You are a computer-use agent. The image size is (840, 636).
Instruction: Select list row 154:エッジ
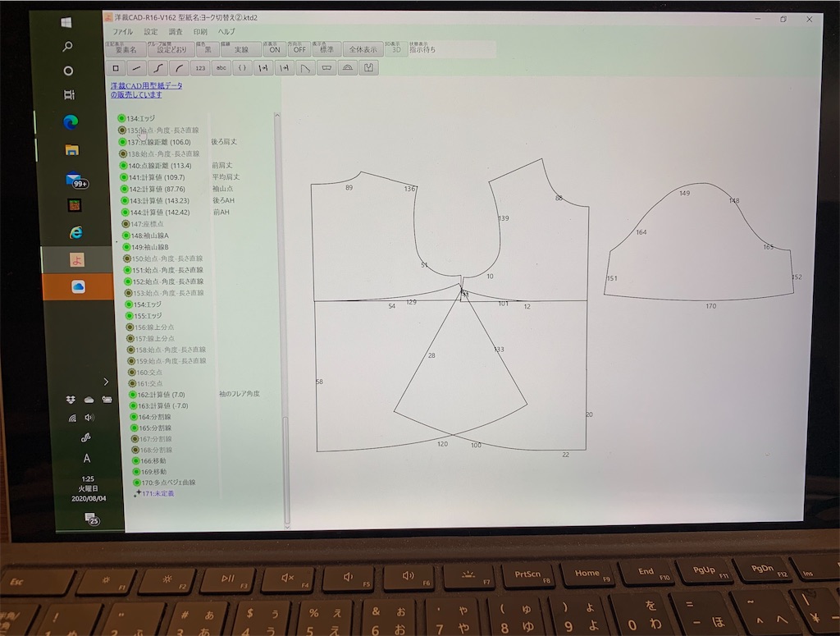[144, 304]
